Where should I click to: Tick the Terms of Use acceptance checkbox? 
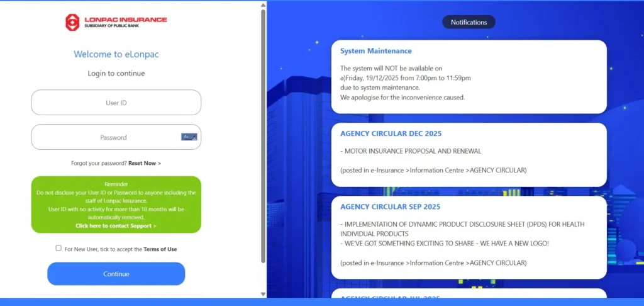coord(58,248)
